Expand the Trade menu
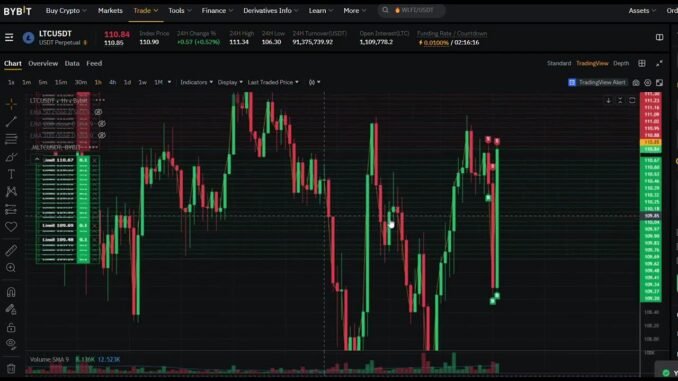Image resolution: width=678 pixels, height=381 pixels. [x=146, y=10]
